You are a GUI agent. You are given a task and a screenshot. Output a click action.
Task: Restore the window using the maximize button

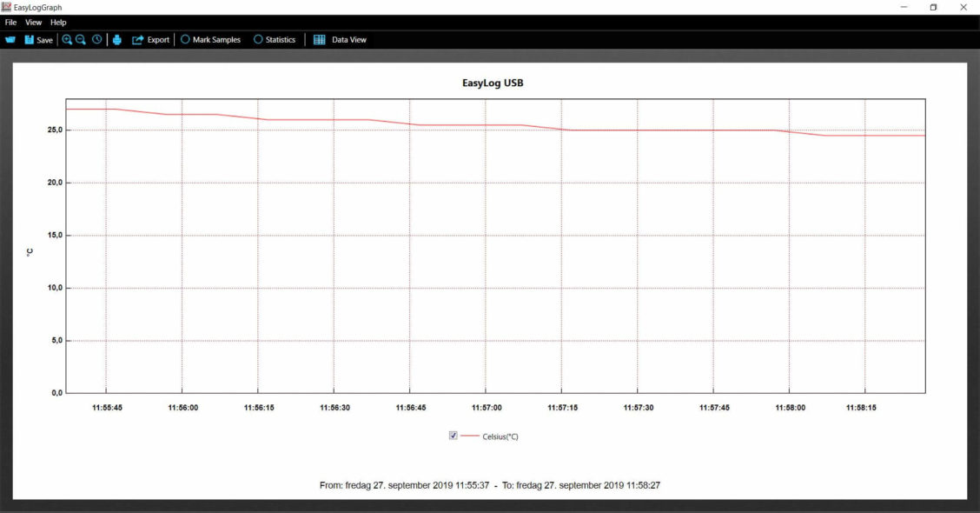(933, 7)
